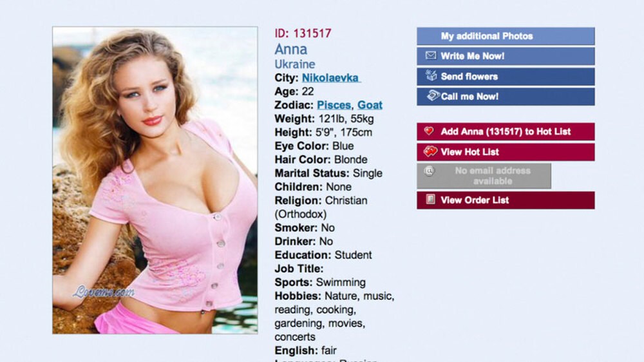This screenshot has width=644, height=362.
Task: Click the phone icon on Call me Now
Action: pos(433,95)
